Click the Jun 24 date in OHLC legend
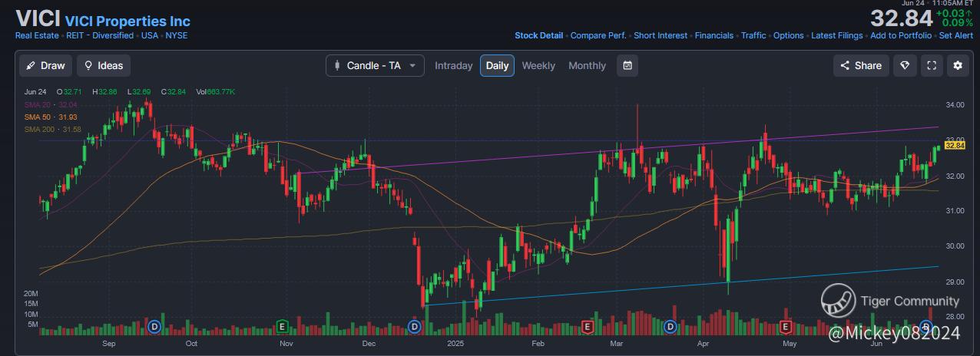This screenshot has width=980, height=356. coord(35,92)
